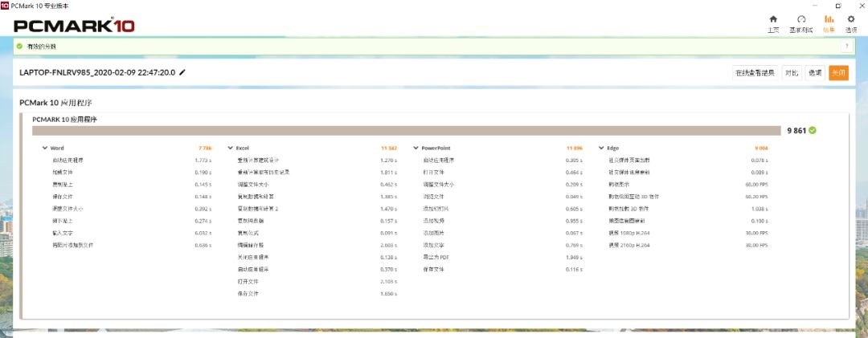Select the PowerPoint row showing 0.049 s
Image resolution: width=868 pixels, height=338 pixels.
pos(502,197)
